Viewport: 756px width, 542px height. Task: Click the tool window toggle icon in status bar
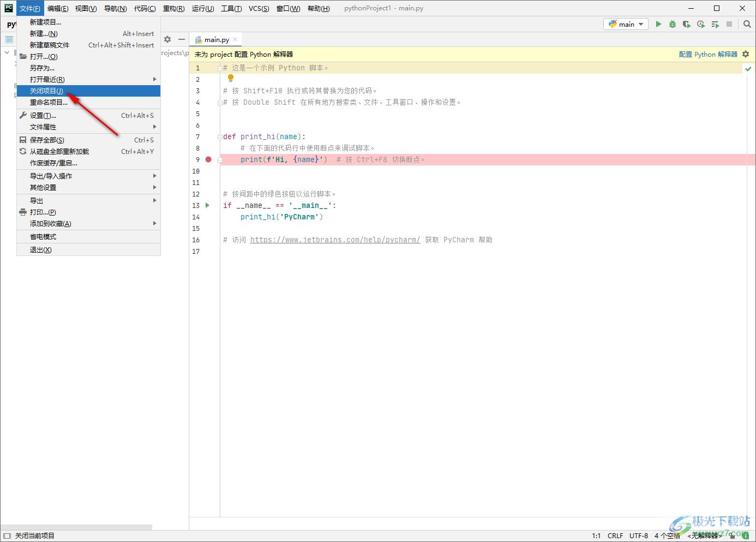click(7, 536)
